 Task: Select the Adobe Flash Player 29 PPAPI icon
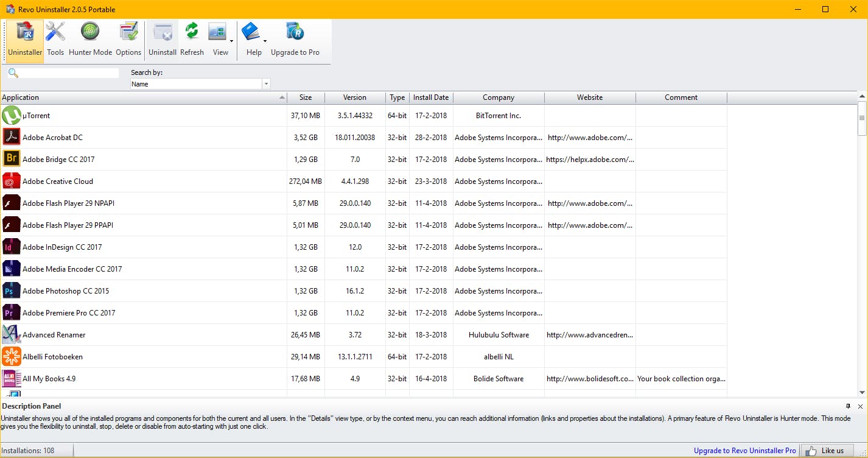pos(12,225)
